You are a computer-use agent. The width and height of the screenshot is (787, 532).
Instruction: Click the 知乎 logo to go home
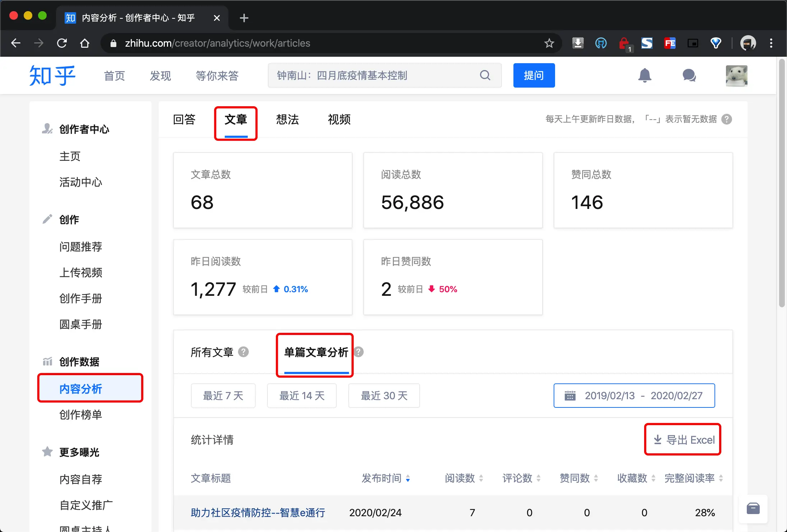(x=52, y=75)
